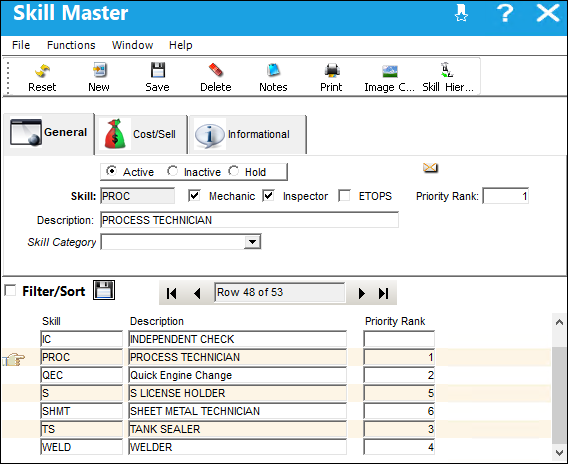This screenshot has width=568, height=464.
Task: Click SHEET METAL TECHNICIAN description cell
Action: [238, 411]
